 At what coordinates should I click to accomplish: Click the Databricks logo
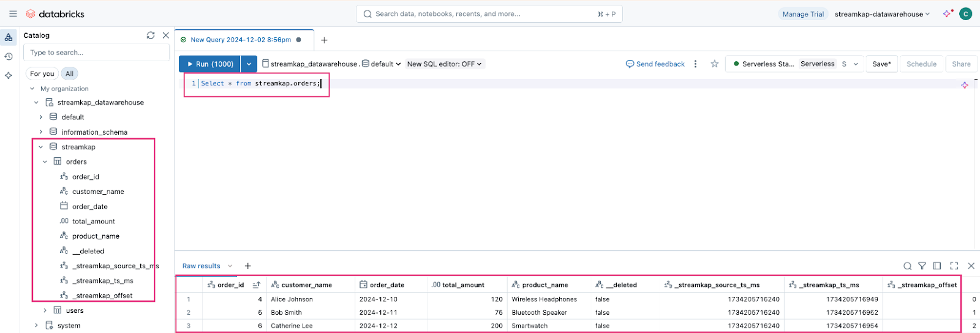[x=55, y=13]
